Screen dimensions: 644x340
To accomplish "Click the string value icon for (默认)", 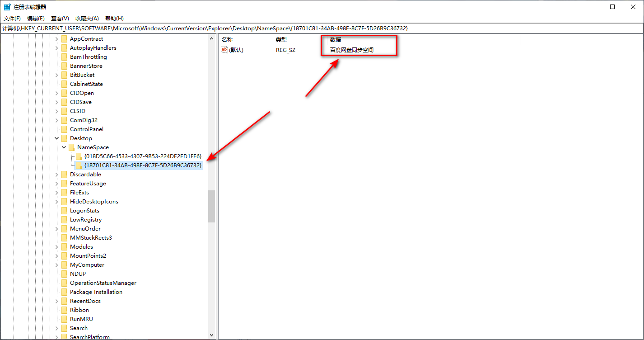I will (224, 50).
